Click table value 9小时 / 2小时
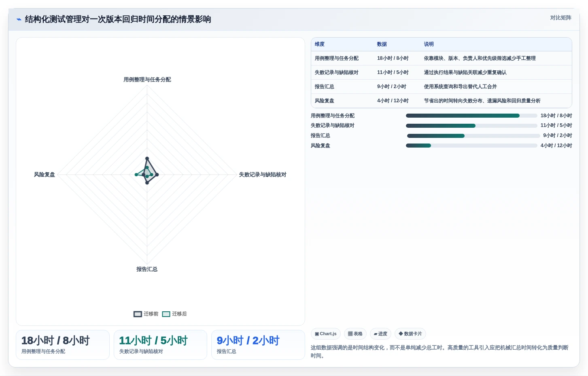The height and width of the screenshot is (376, 588). pos(392,87)
